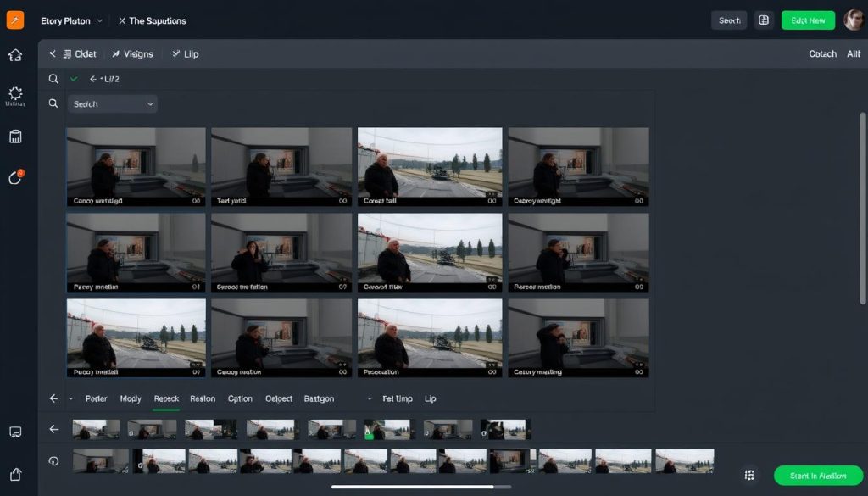Select the bottom-left chat panel icon
Viewport: 868px width, 496px height.
(x=16, y=432)
